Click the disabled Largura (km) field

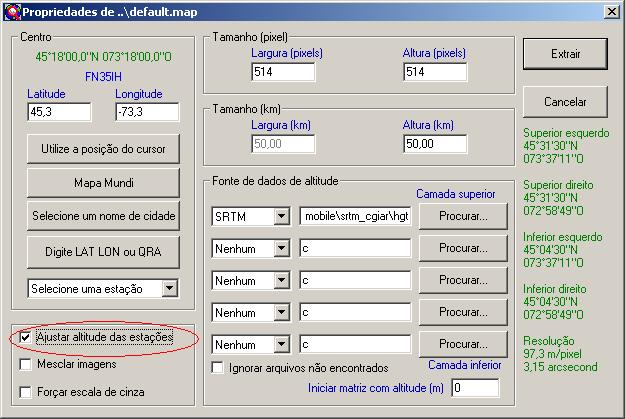pos(283,144)
